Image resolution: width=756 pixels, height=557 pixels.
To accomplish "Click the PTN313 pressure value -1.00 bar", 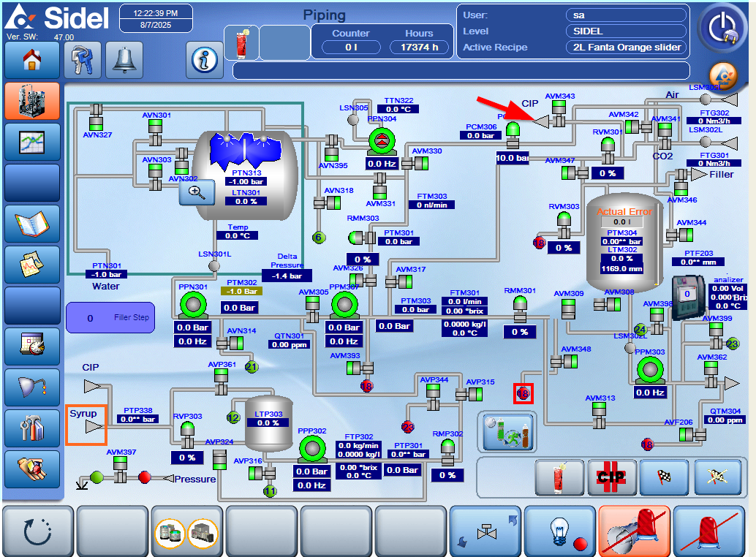I will 246,182.
